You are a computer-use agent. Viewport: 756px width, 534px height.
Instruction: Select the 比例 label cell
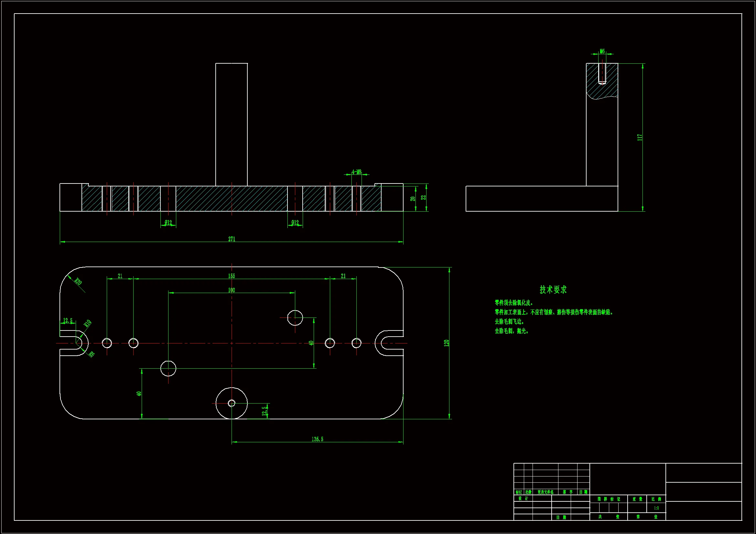pos(656,499)
